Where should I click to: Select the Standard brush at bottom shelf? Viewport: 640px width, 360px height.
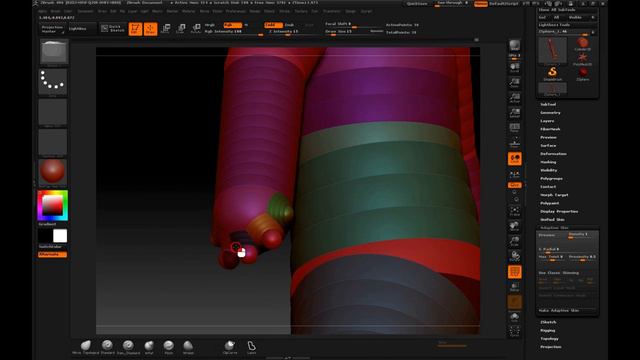(107, 347)
